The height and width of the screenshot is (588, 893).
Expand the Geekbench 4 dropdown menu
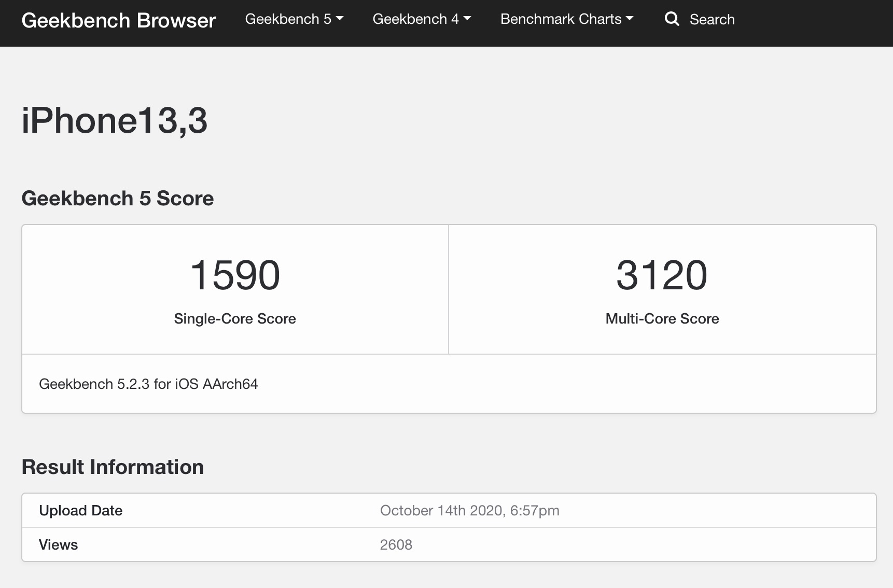point(422,19)
